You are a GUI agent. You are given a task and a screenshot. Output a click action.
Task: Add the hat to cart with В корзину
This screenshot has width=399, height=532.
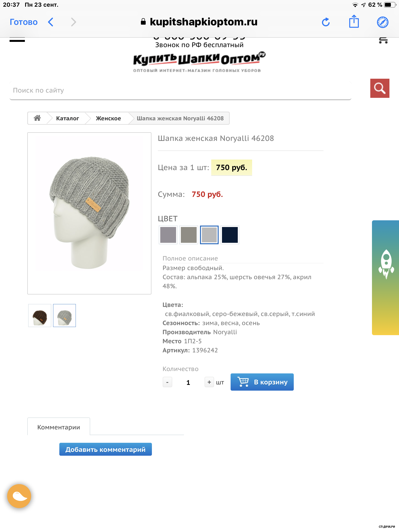[x=262, y=382]
